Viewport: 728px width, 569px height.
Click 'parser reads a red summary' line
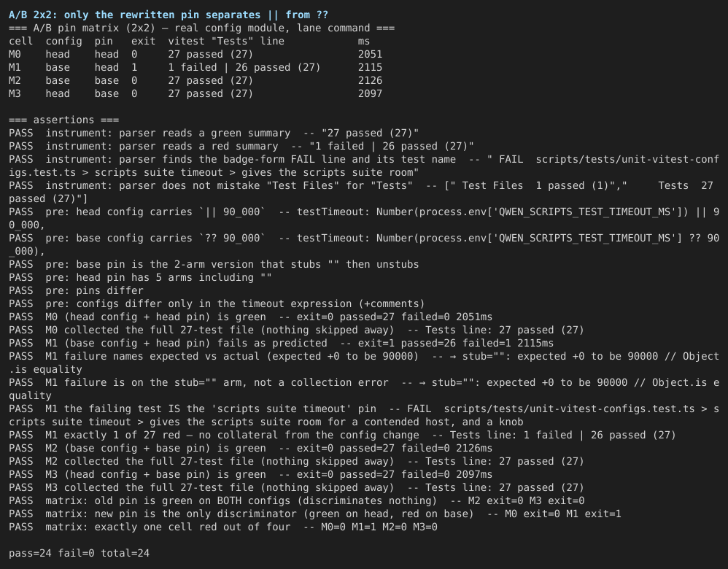click(241, 146)
